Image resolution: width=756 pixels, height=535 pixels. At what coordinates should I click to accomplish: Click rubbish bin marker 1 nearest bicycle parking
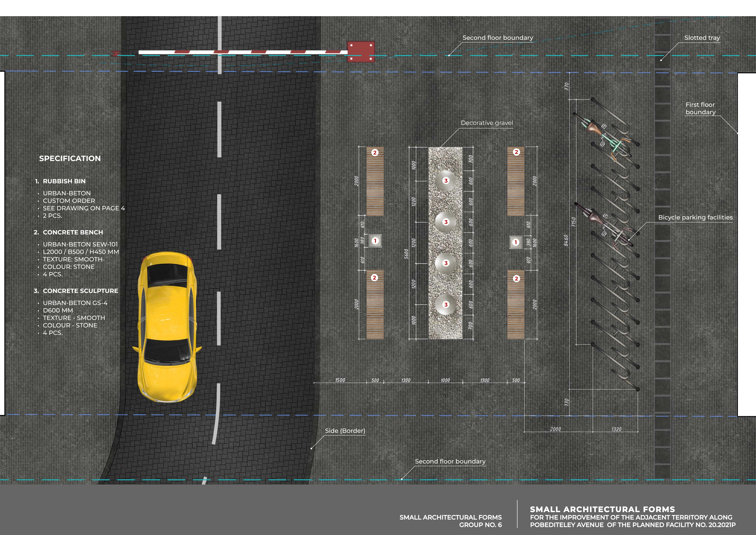[516, 242]
